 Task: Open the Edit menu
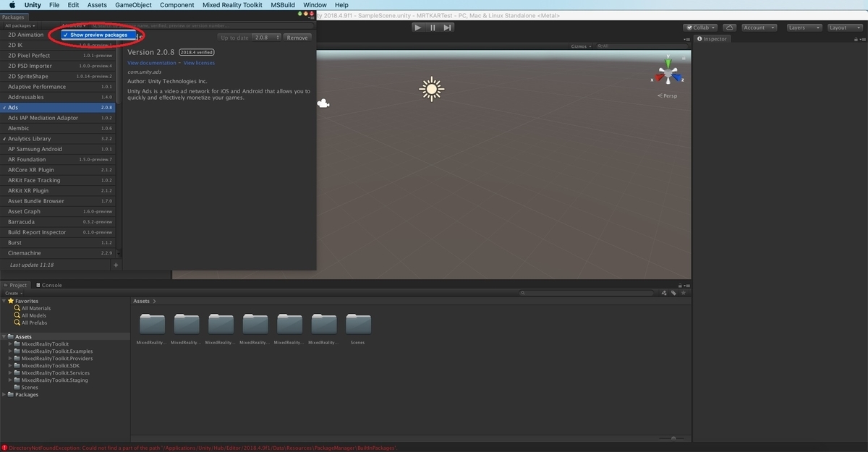pyautogui.click(x=73, y=5)
